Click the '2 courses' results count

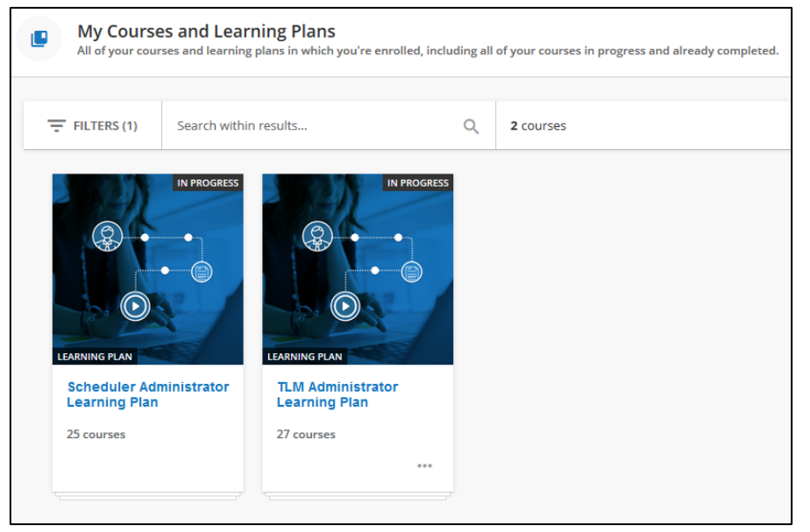(538, 126)
